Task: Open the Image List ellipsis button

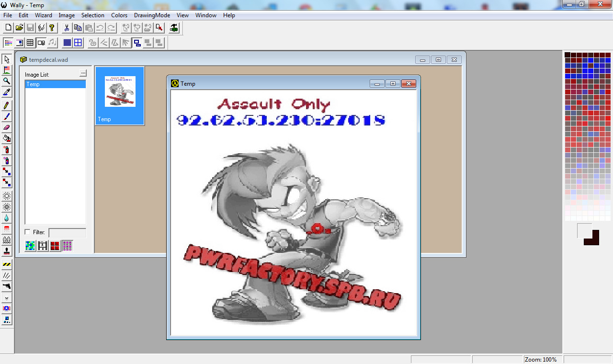Action: point(83,73)
